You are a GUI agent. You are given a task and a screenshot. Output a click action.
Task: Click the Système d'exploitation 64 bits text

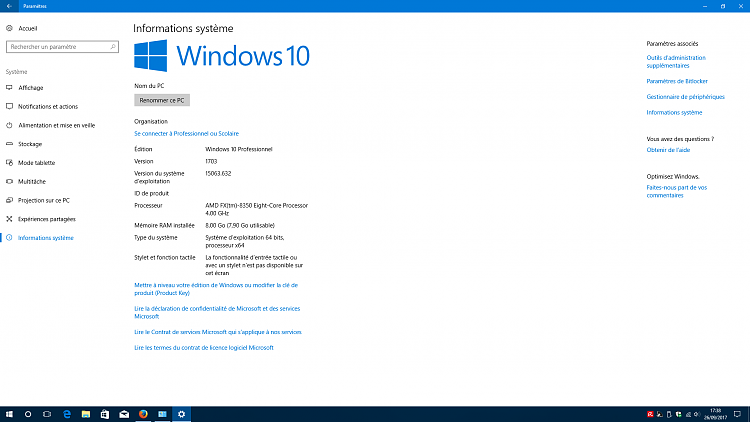click(244, 242)
